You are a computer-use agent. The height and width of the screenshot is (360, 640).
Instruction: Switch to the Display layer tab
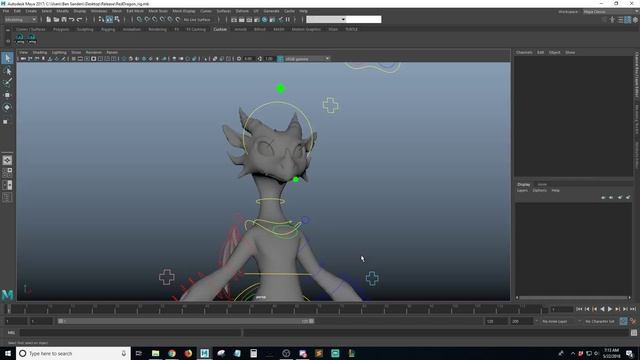[x=524, y=184]
